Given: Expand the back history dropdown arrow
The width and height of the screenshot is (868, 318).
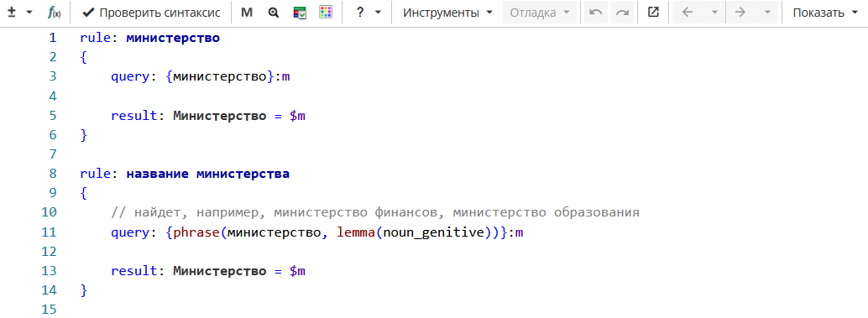Looking at the screenshot, I should [714, 13].
